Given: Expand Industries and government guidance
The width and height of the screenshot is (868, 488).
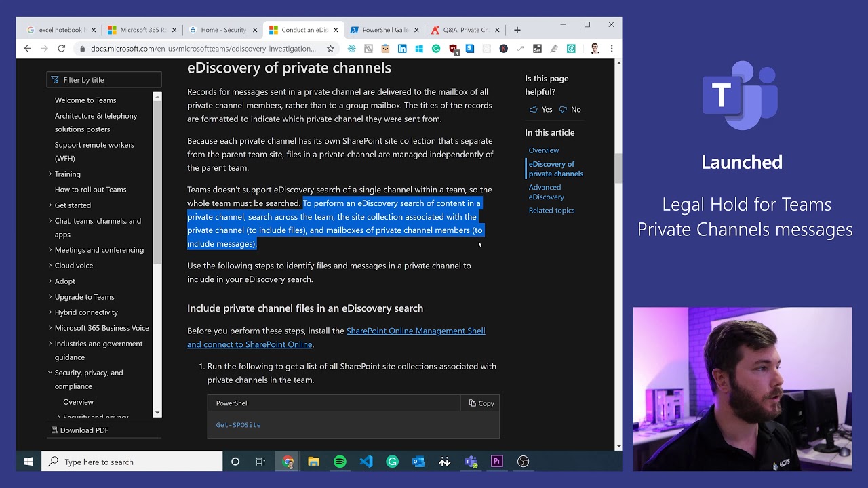Looking at the screenshot, I should [50, 344].
